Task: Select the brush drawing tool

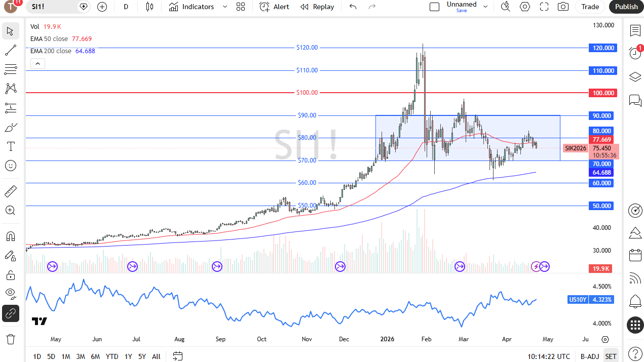Action: pyautogui.click(x=11, y=127)
